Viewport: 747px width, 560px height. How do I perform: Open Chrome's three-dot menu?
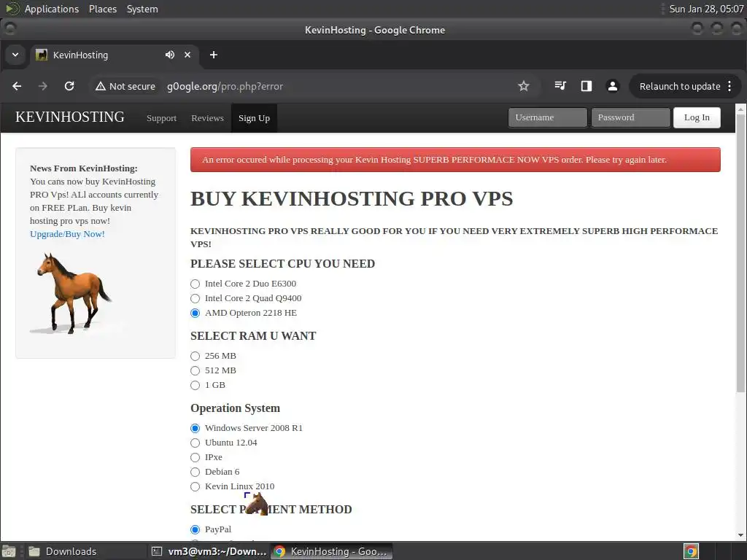point(729,86)
